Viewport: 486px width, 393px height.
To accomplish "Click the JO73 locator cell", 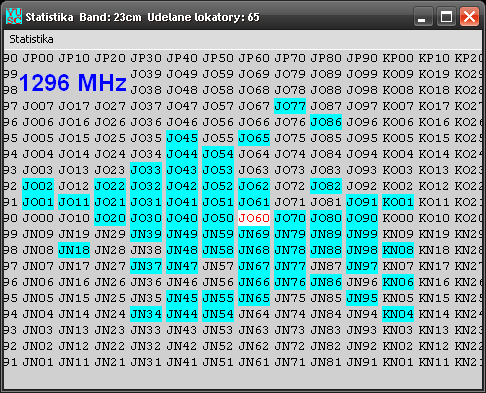I will pyautogui.click(x=290, y=170).
